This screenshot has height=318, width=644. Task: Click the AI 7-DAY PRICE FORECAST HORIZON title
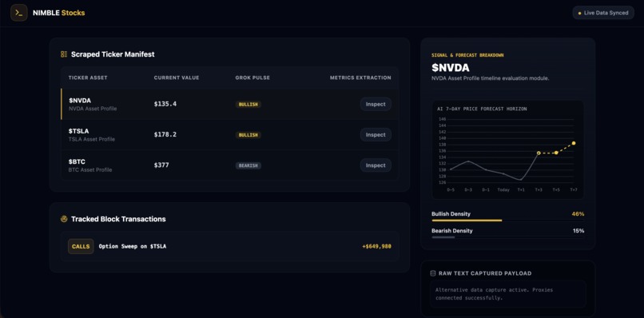coord(482,109)
